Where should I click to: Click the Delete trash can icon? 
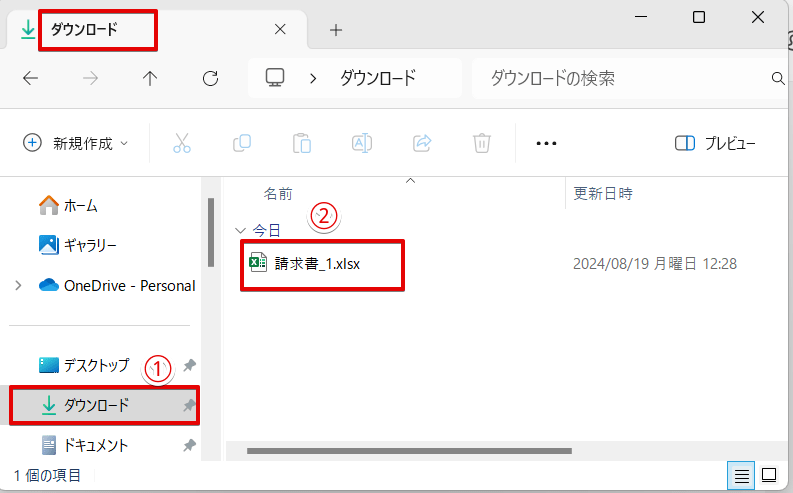pyautogui.click(x=482, y=143)
